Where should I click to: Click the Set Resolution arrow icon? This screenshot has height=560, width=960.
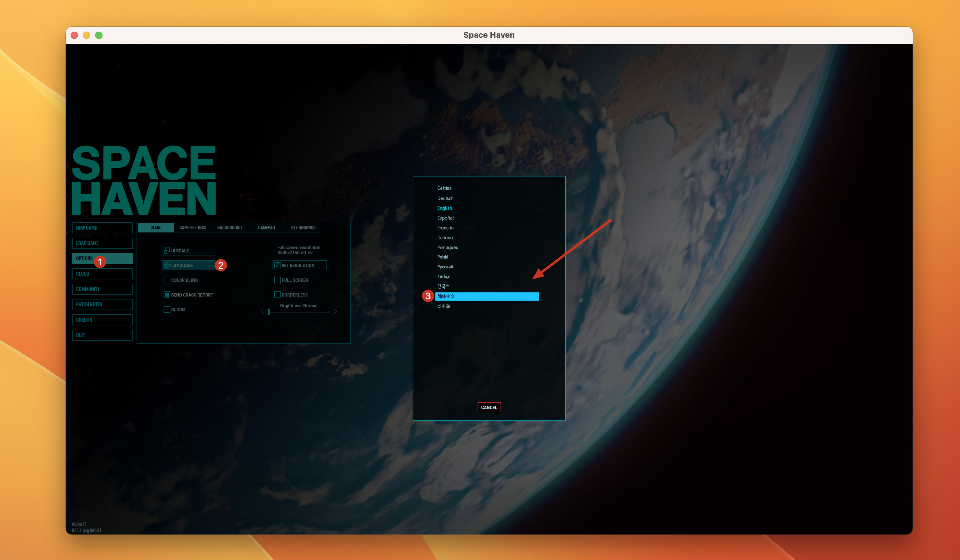coord(277,265)
